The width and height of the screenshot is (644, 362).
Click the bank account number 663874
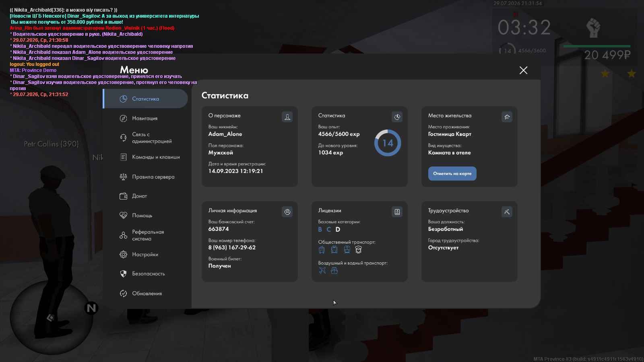(x=219, y=229)
